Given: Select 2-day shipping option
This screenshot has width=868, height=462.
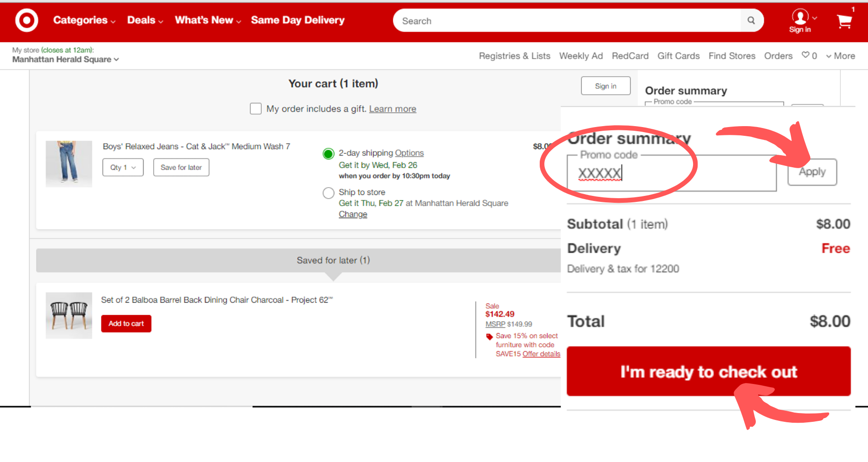Looking at the screenshot, I should click(328, 154).
